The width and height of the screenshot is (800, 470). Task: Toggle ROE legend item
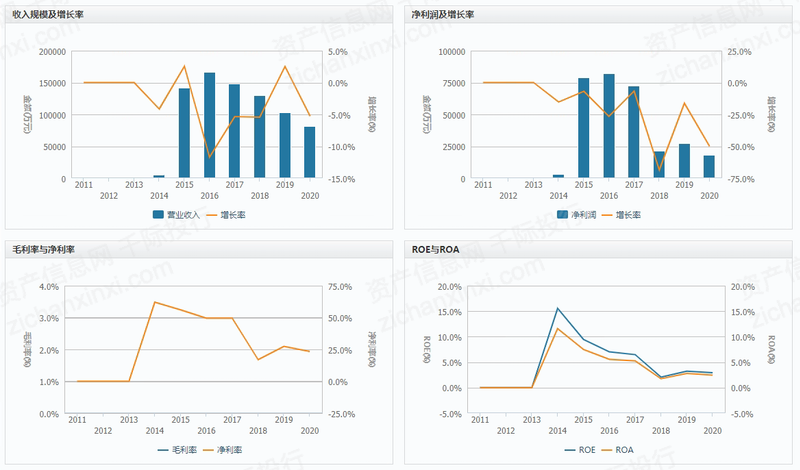click(580, 450)
